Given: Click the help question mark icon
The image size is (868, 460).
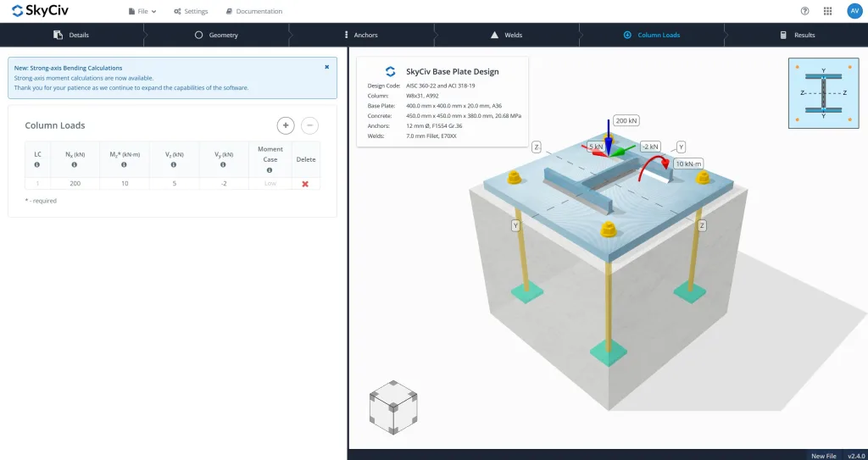Looking at the screenshot, I should 805,11.
